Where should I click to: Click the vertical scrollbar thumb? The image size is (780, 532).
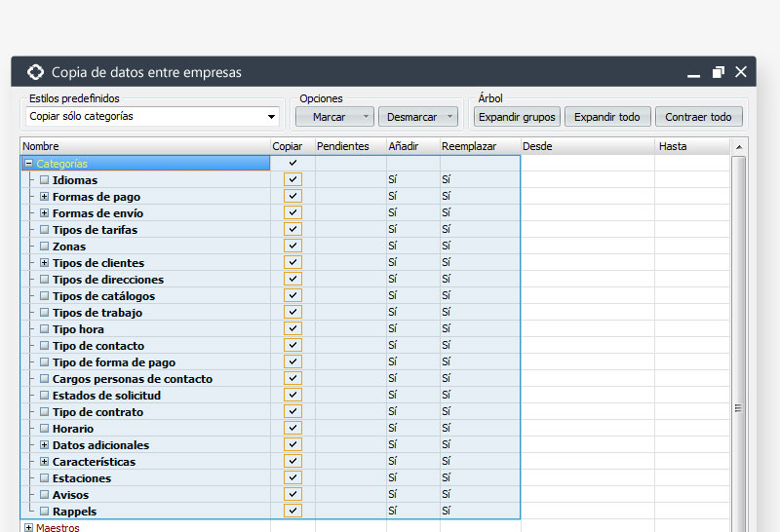click(739, 407)
